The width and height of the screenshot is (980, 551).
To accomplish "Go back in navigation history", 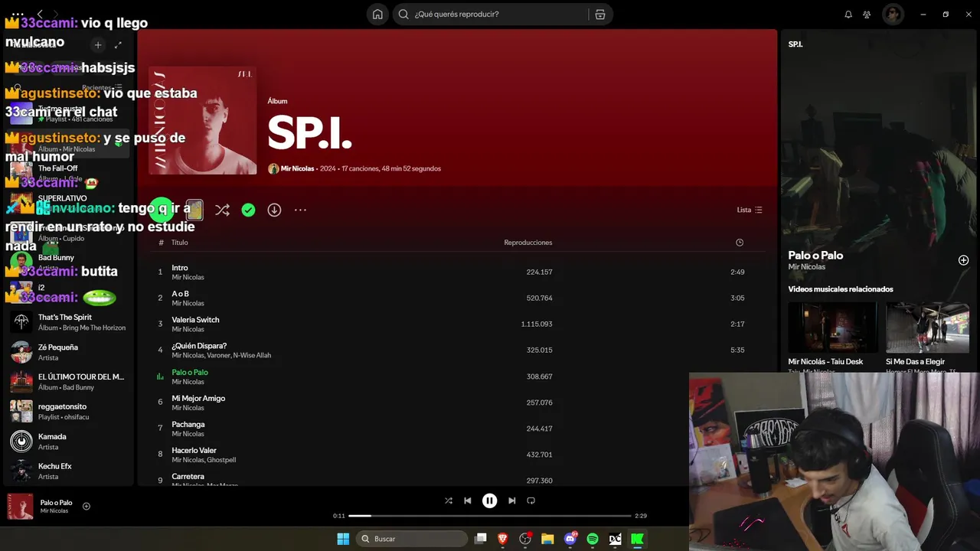I will coord(40,14).
